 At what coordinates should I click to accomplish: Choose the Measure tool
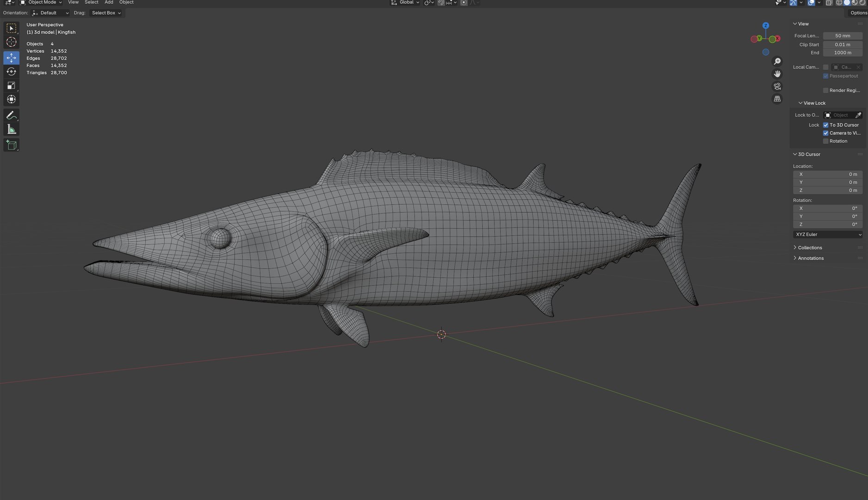pos(12,129)
